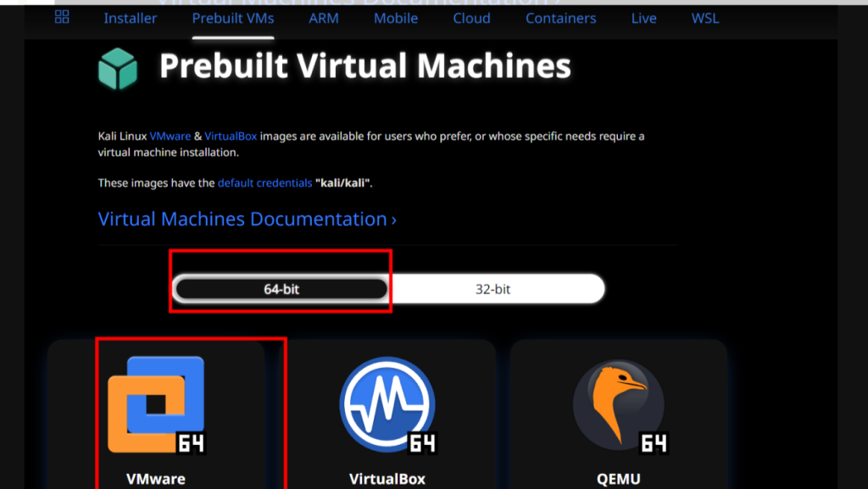The image size is (868, 489).
Task: Open the Prebuilt VMs tab
Action: point(233,19)
